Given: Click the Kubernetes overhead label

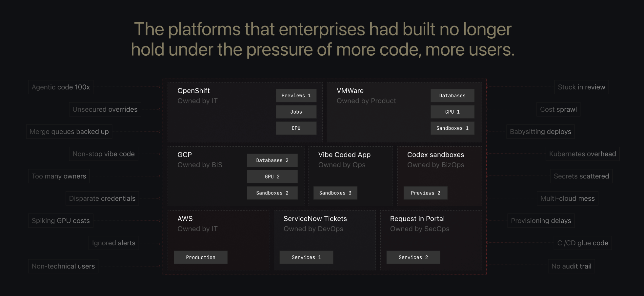Looking at the screenshot, I should click(582, 154).
